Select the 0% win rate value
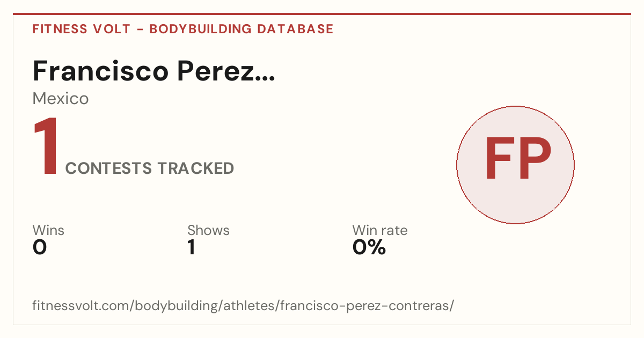The height and width of the screenshot is (338, 644). coord(369,247)
